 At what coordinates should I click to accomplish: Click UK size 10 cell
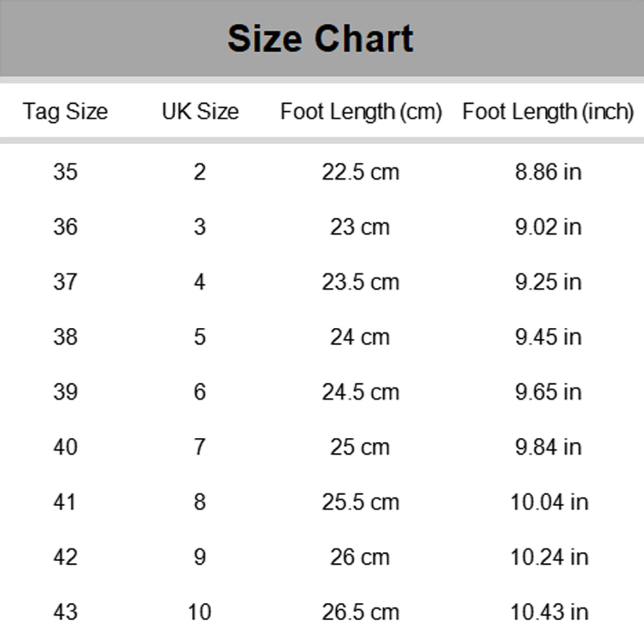tap(200, 612)
